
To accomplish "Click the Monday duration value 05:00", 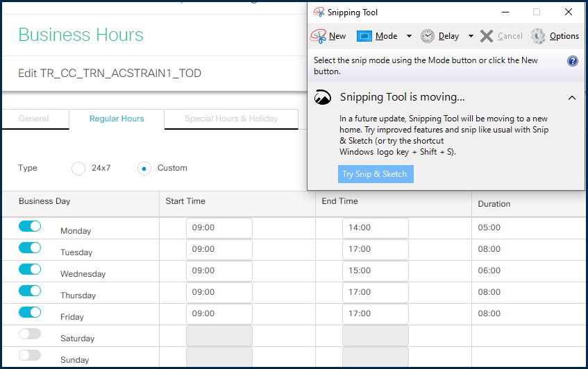I will point(489,228).
